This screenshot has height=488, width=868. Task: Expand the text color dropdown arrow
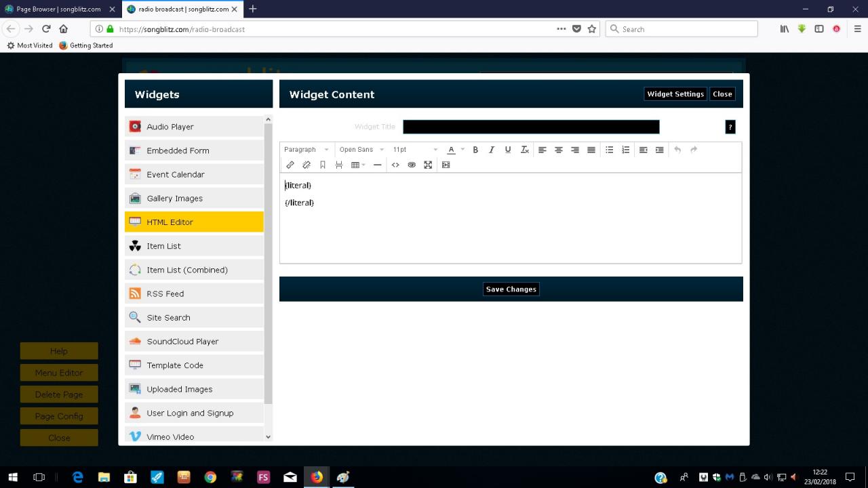[x=462, y=150]
